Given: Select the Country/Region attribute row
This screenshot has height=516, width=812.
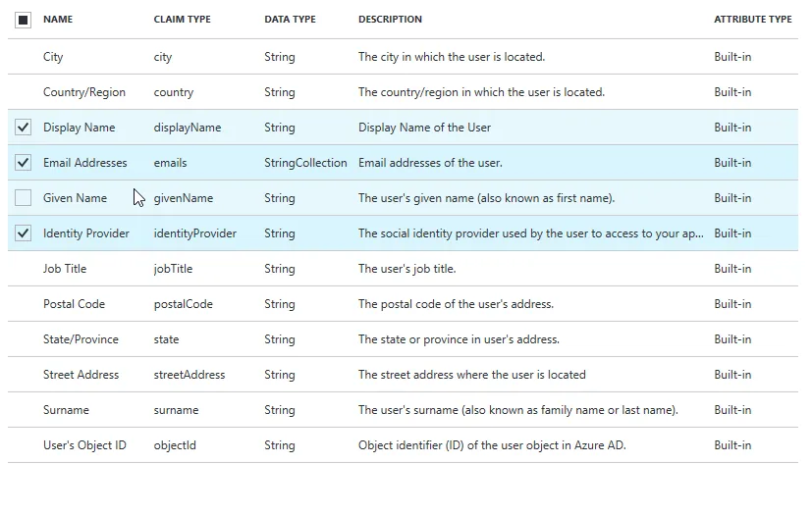Looking at the screenshot, I should pos(84,92).
